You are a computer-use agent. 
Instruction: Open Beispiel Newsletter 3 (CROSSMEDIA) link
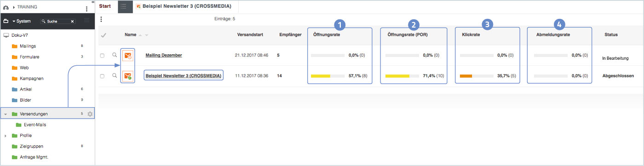pos(184,75)
